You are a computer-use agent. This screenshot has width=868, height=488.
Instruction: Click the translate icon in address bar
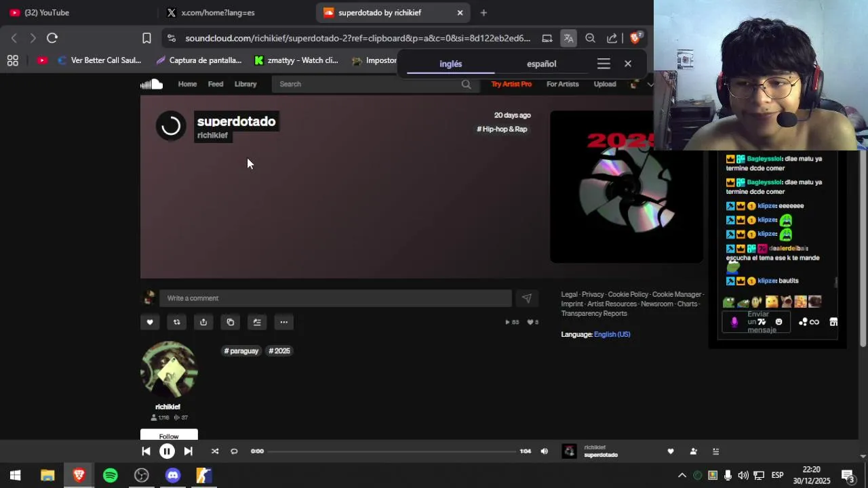[568, 39]
